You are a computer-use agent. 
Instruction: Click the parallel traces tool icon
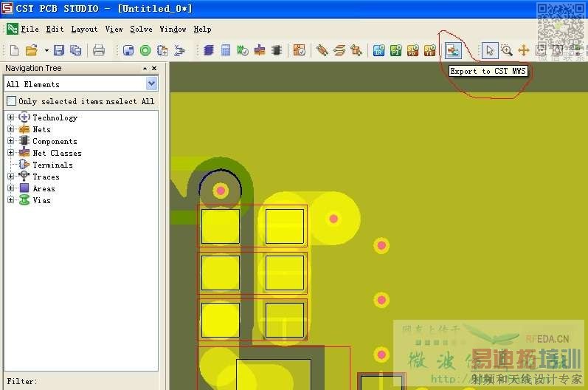tap(339, 50)
